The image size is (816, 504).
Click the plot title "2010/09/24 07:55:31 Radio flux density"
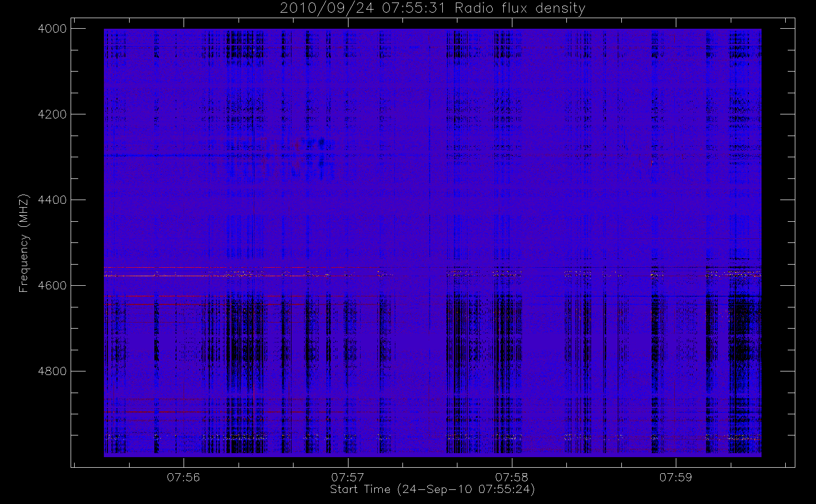point(433,9)
